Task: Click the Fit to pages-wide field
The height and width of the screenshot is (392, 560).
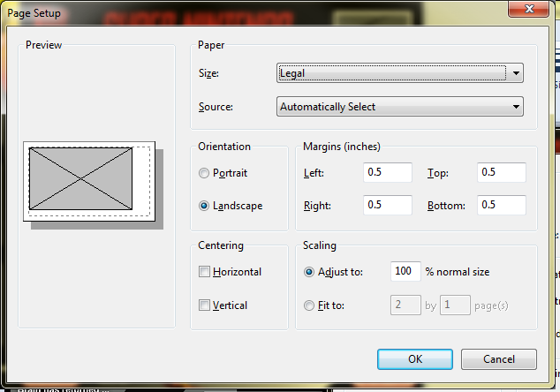Action: tap(405, 305)
